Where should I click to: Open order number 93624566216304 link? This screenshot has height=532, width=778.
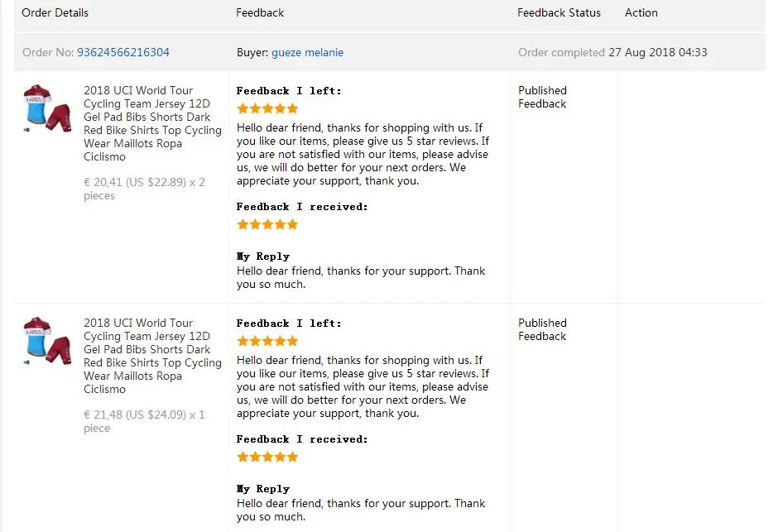pyautogui.click(x=123, y=52)
